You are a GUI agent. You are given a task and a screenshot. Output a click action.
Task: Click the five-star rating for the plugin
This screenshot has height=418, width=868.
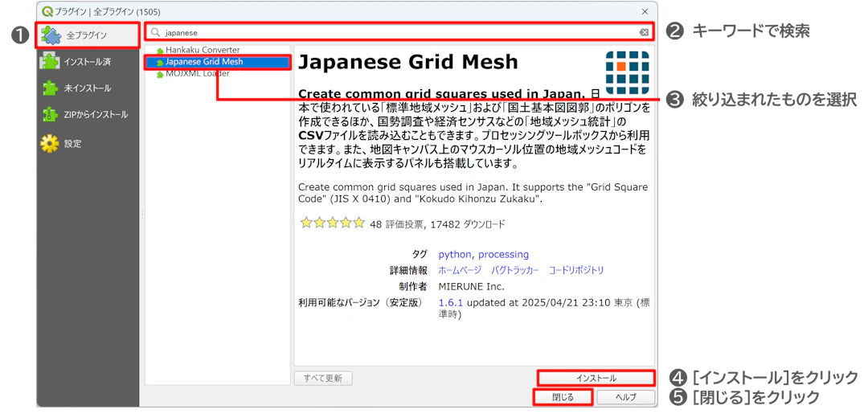[x=332, y=223]
